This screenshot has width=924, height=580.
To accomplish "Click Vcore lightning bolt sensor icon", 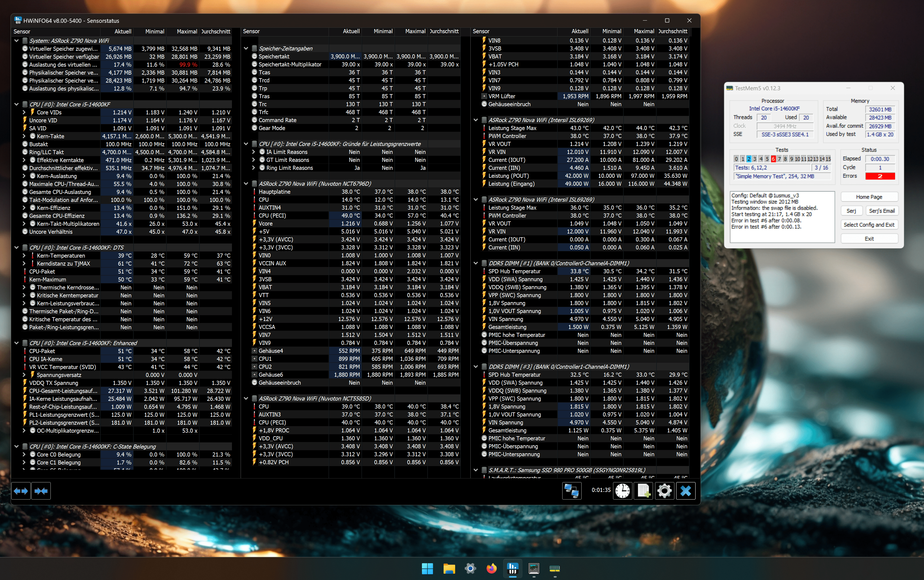I will click(x=254, y=223).
